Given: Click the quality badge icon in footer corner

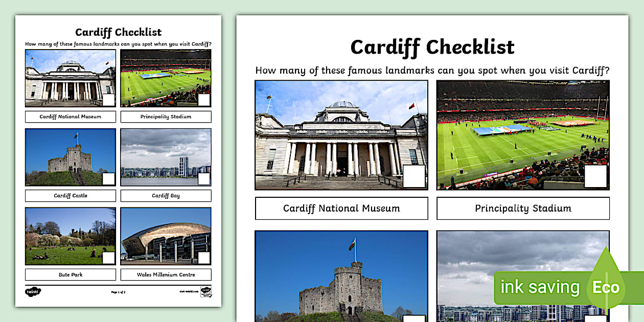Looking at the screenshot, I should [x=206, y=292].
